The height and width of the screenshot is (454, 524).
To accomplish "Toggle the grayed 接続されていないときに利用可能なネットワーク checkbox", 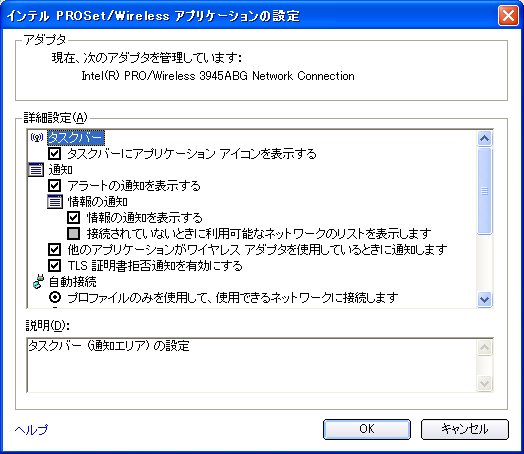I will tap(74, 234).
